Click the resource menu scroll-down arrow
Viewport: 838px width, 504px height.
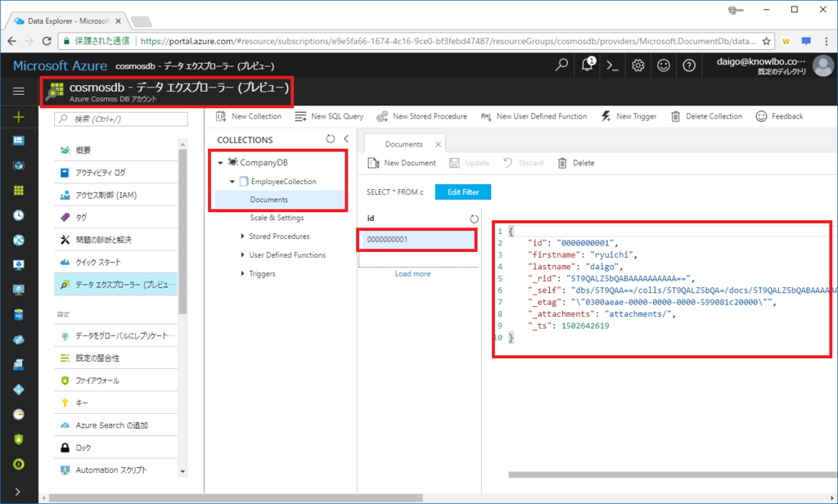coord(182,471)
